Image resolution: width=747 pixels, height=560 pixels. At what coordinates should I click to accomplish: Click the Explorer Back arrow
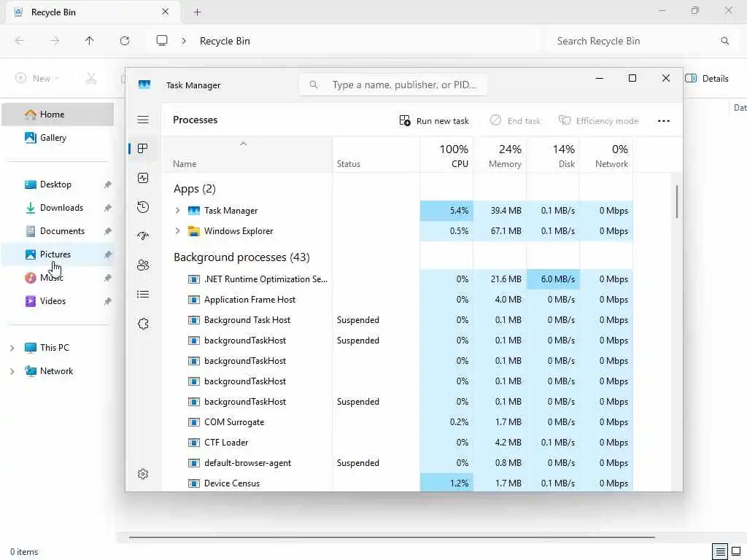pos(20,41)
